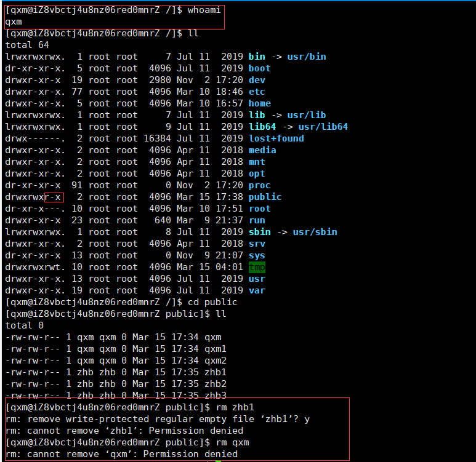Click the 'root' directory name in blue
The height and width of the screenshot is (462, 476).
point(260,209)
